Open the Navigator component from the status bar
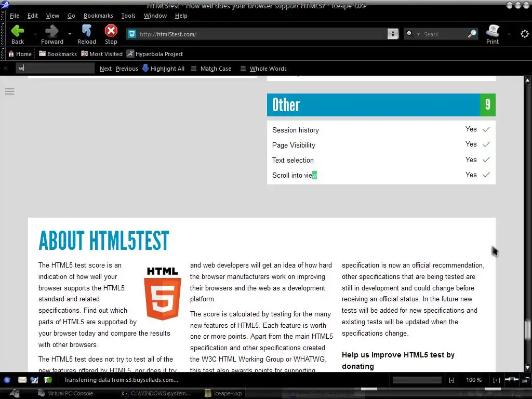 [x=7, y=380]
